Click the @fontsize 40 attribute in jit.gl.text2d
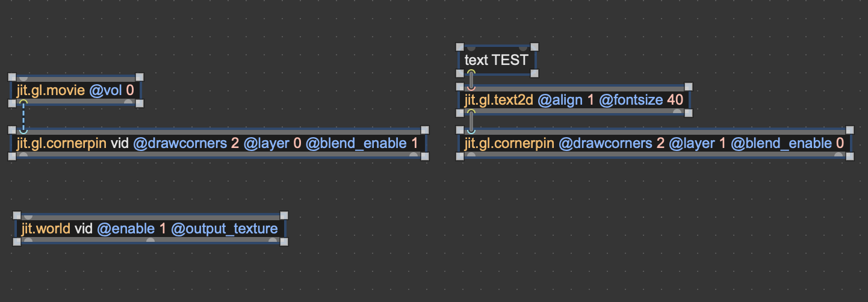 tap(640, 99)
